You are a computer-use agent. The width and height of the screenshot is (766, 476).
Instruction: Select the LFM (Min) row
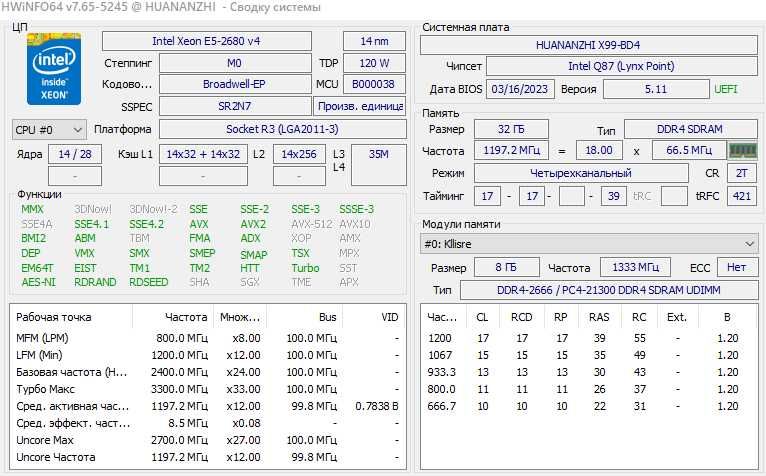coord(208,355)
